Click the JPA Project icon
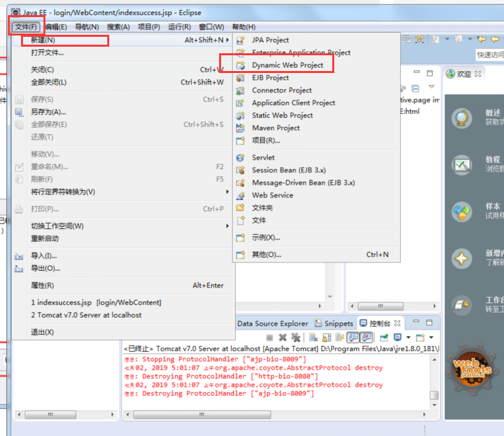The image size is (504, 436). coord(240,40)
